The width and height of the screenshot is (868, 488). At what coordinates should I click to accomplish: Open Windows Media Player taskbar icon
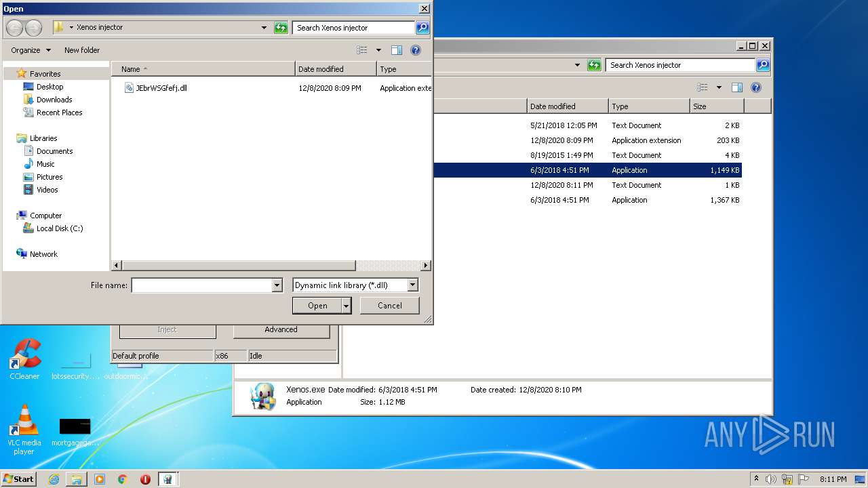(x=100, y=479)
